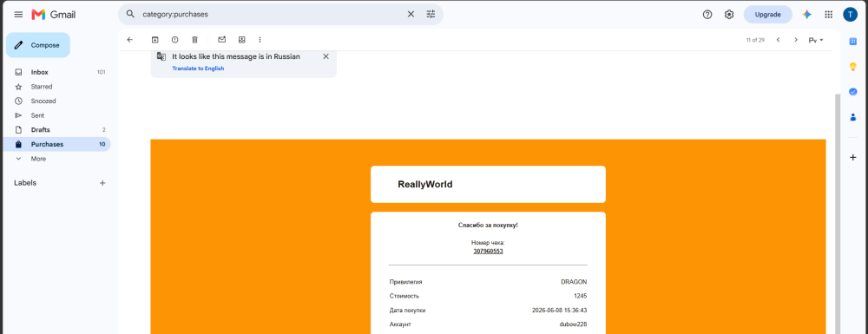
Task: Open the Support help icon
Action: coord(707,15)
